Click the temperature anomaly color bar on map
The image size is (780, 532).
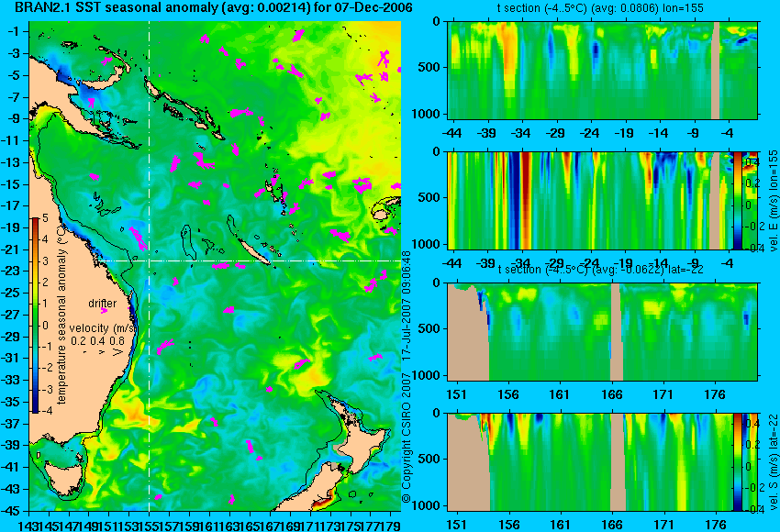pyautogui.click(x=36, y=316)
